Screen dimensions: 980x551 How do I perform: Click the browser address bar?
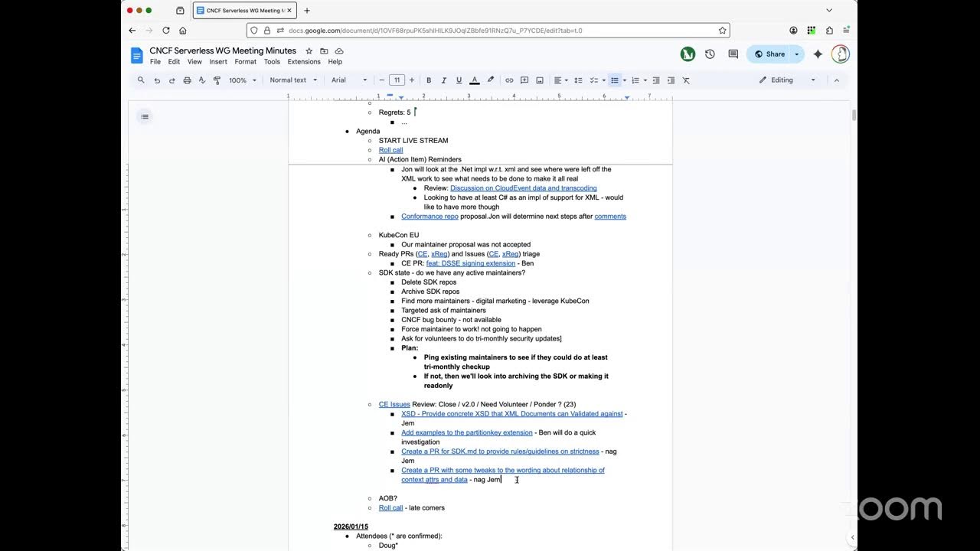coord(488,31)
